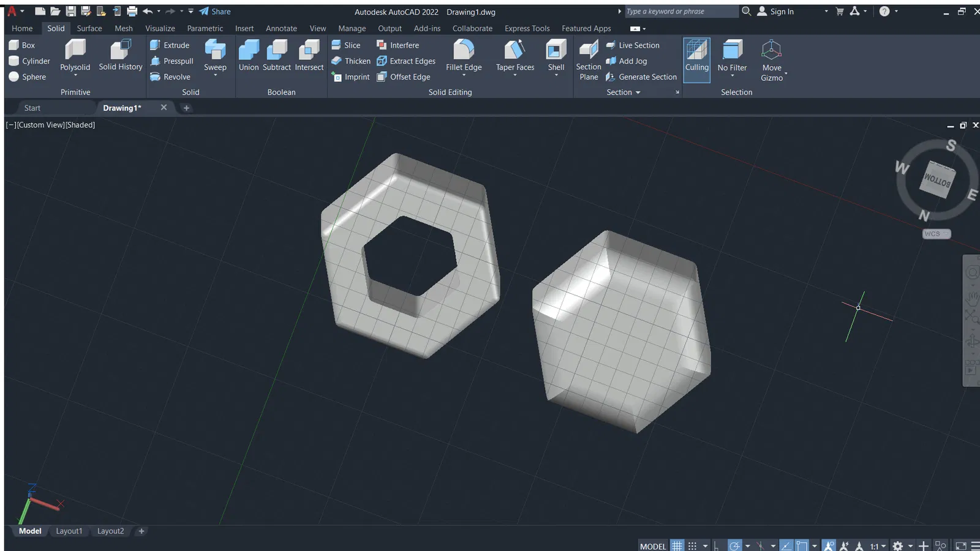980x551 pixels.
Task: Click the WCS coordinate system label
Action: click(936, 234)
